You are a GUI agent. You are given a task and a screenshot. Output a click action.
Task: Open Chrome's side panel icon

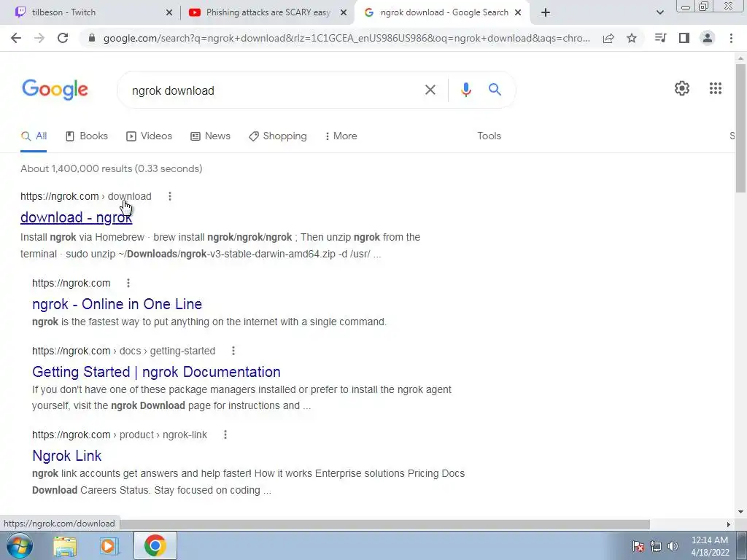684,38
